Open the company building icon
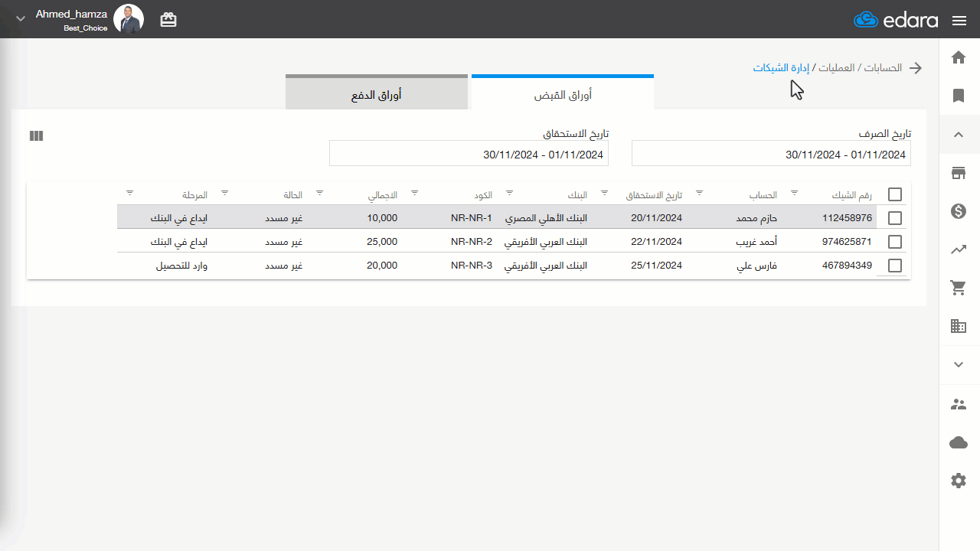Viewport: 980px width, 551px height. point(959,326)
